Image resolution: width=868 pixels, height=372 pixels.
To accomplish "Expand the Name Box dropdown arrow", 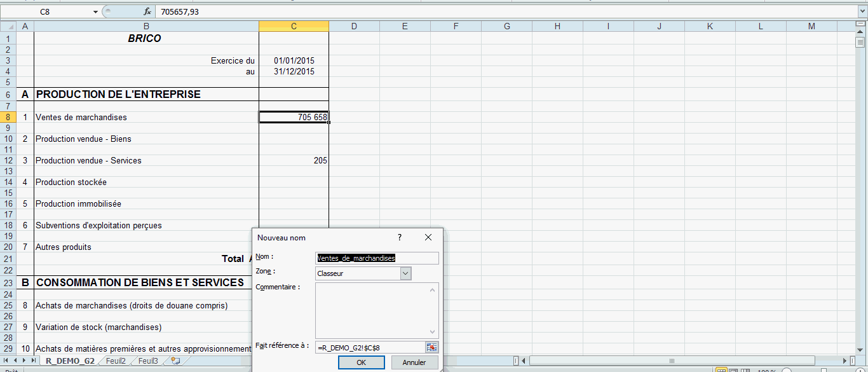I will coord(95,11).
